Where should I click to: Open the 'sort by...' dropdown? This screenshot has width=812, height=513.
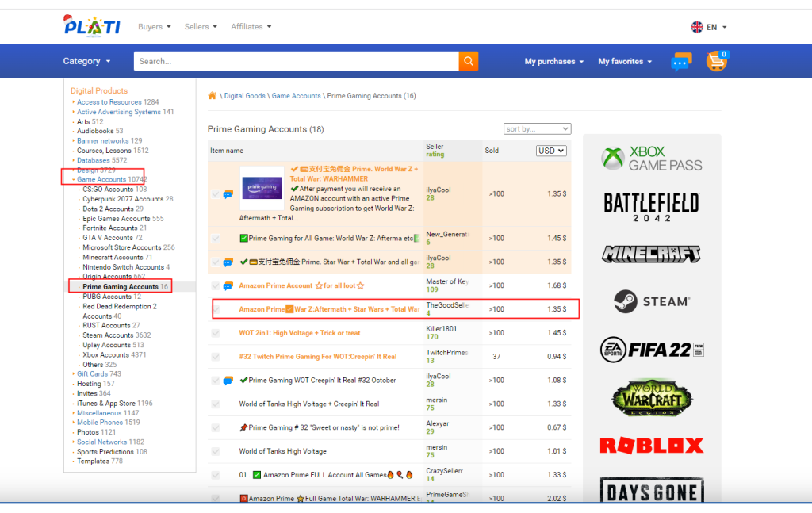pos(537,128)
